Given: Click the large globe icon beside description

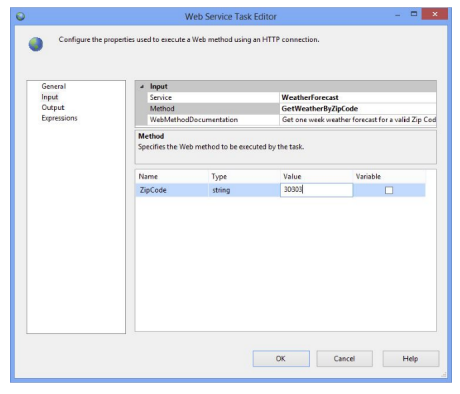Looking at the screenshot, I should pyautogui.click(x=36, y=44).
